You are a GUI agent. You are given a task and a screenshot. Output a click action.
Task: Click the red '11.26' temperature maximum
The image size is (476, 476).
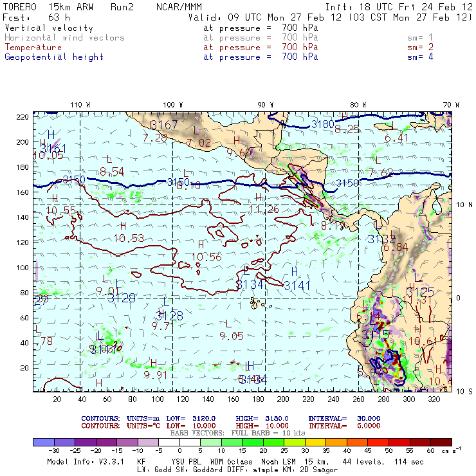(264, 209)
